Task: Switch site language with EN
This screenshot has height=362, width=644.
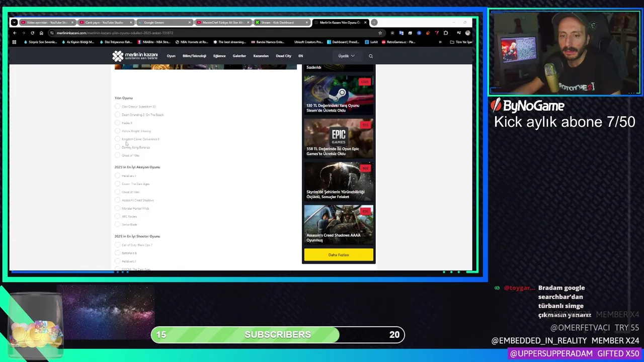Action: 301,56
